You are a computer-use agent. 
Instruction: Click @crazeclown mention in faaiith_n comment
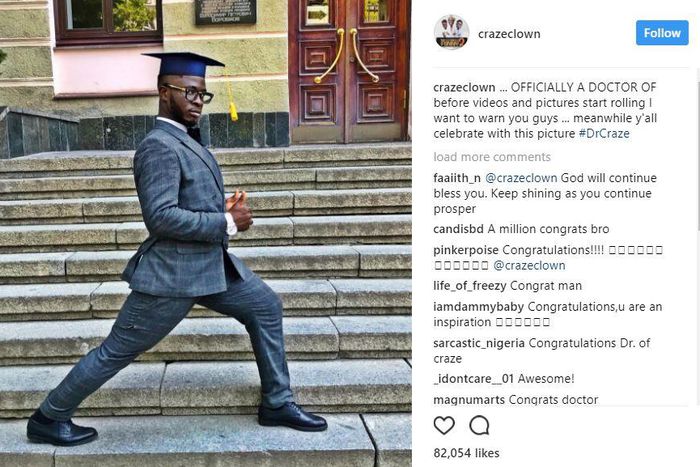tap(521, 178)
